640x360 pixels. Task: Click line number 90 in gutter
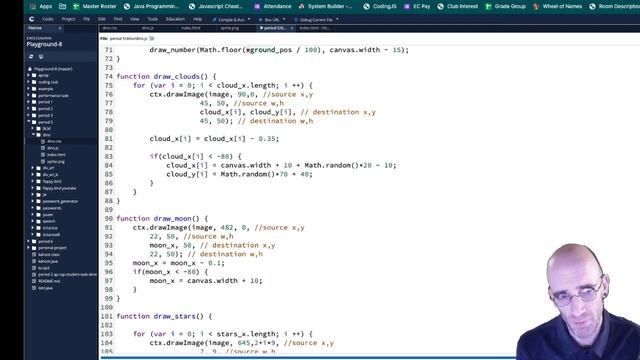tap(108, 218)
